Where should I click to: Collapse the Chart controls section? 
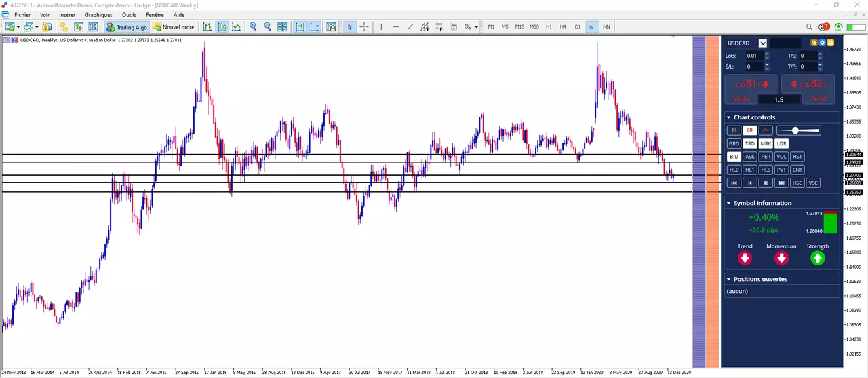(x=728, y=117)
